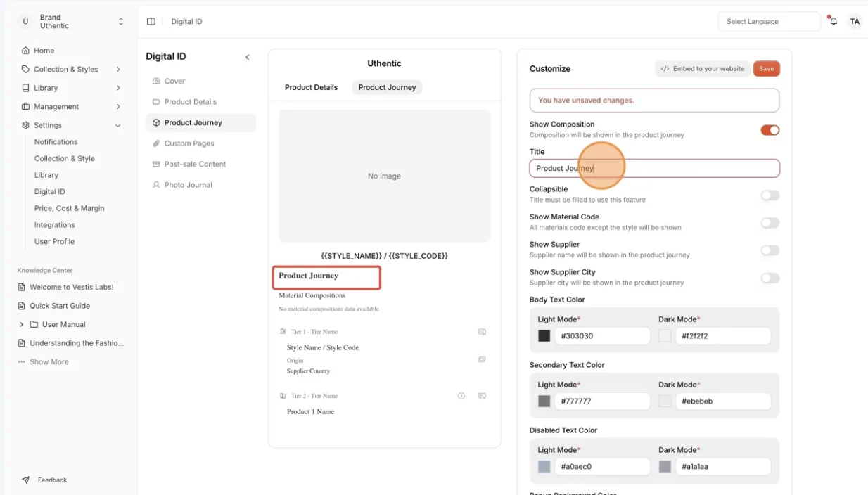Click the #ebebeb hex value field
Screen dimensions: 868x495
click(723, 401)
